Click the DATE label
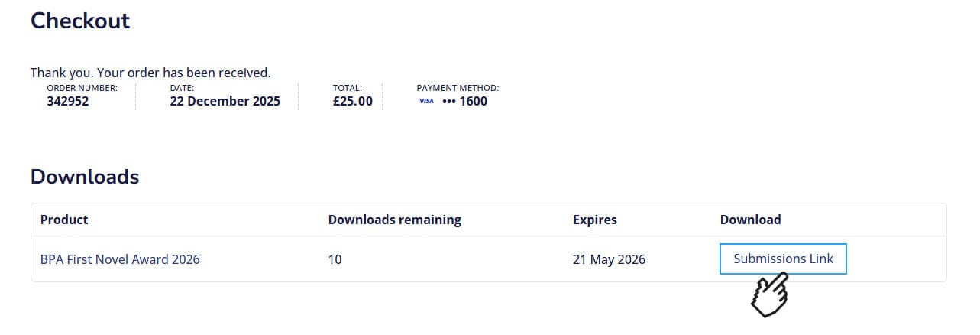The width and height of the screenshot is (980, 335). click(x=182, y=89)
